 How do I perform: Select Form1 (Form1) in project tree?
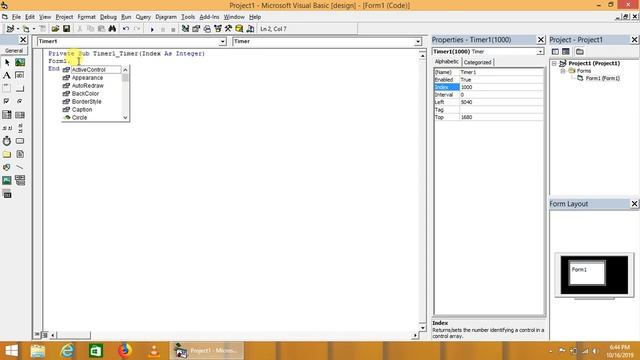602,78
